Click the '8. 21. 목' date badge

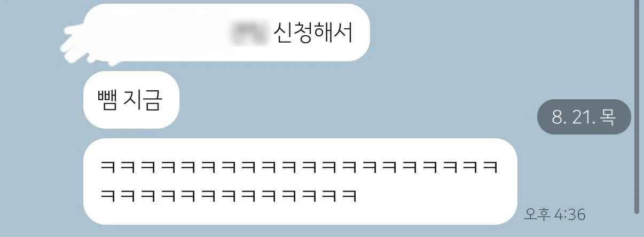pyautogui.click(x=584, y=117)
